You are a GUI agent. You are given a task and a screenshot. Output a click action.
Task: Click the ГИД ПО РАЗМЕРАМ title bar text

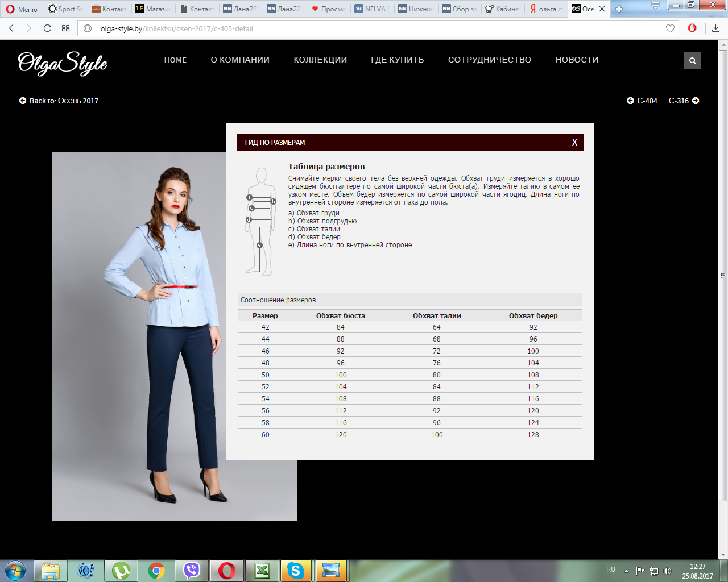[x=275, y=143]
